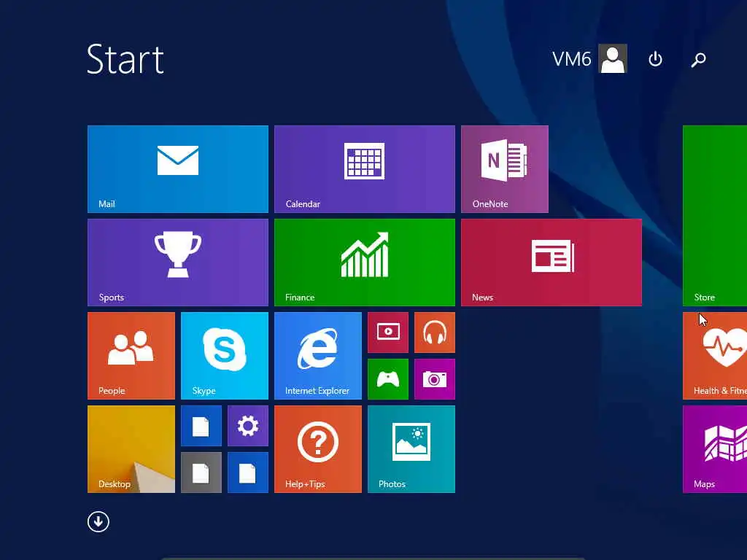Screen dimensions: 747x560
Task: Open the small Video tile
Action: [388, 332]
